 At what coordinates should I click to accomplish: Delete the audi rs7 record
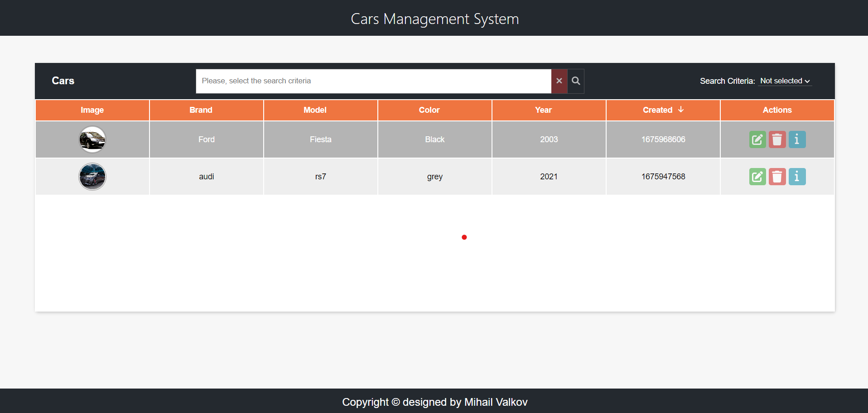click(x=777, y=176)
